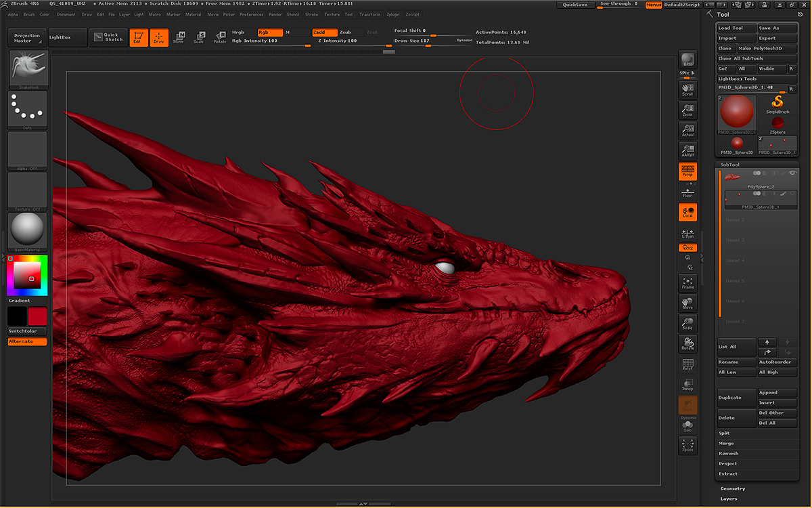The height and width of the screenshot is (508, 812).
Task: Open the Tool menu
Action: coord(348,14)
